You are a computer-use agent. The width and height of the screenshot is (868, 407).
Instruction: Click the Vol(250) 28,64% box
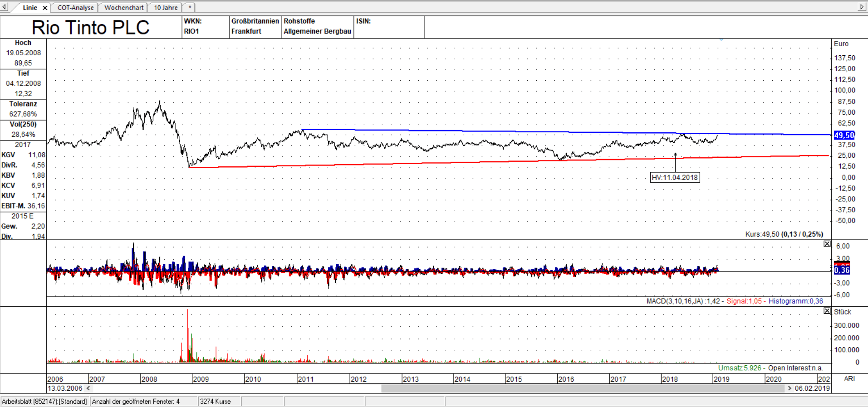(x=23, y=130)
